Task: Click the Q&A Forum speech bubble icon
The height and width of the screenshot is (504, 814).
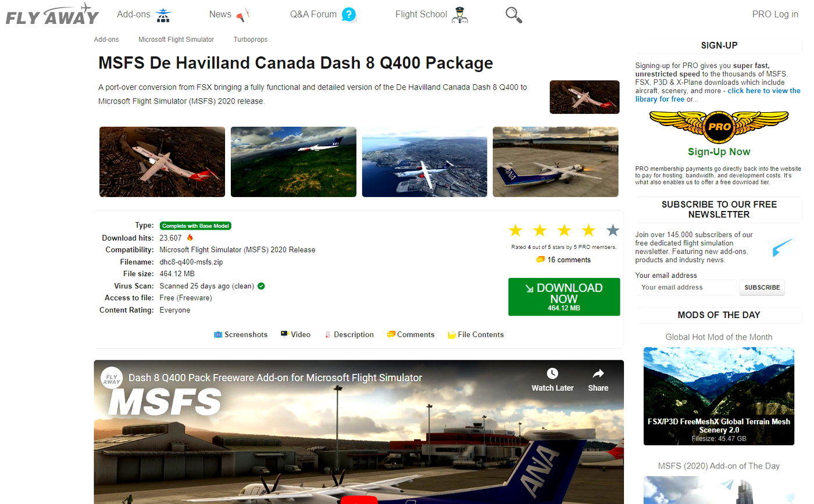Action: tap(349, 15)
